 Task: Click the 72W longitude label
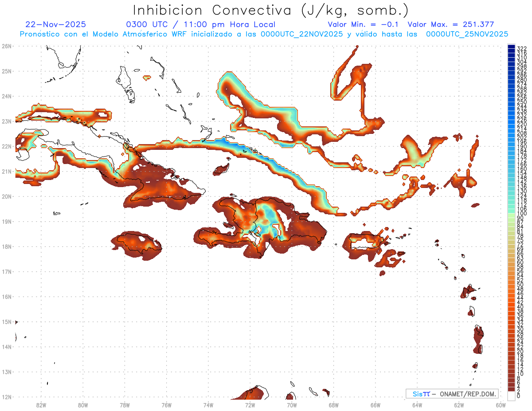[250, 405]
